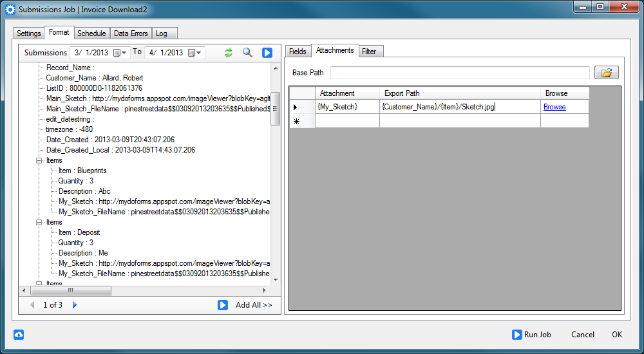644x354 pixels.
Task: Open the start date calendar dropdown
Action: pyautogui.click(x=120, y=53)
